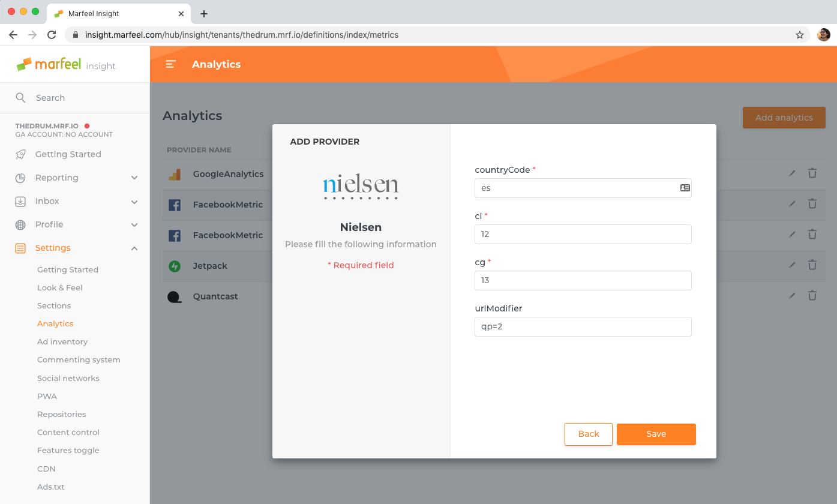Click into the countryCode input field

[x=583, y=188]
